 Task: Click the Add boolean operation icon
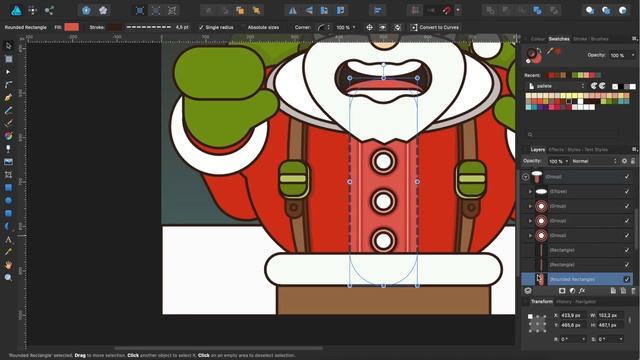(x=490, y=11)
